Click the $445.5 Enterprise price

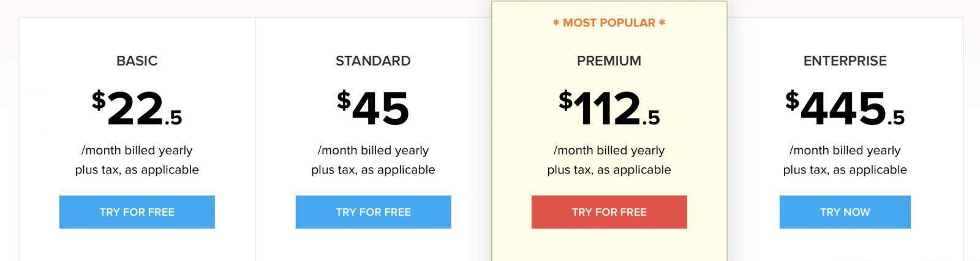845,108
